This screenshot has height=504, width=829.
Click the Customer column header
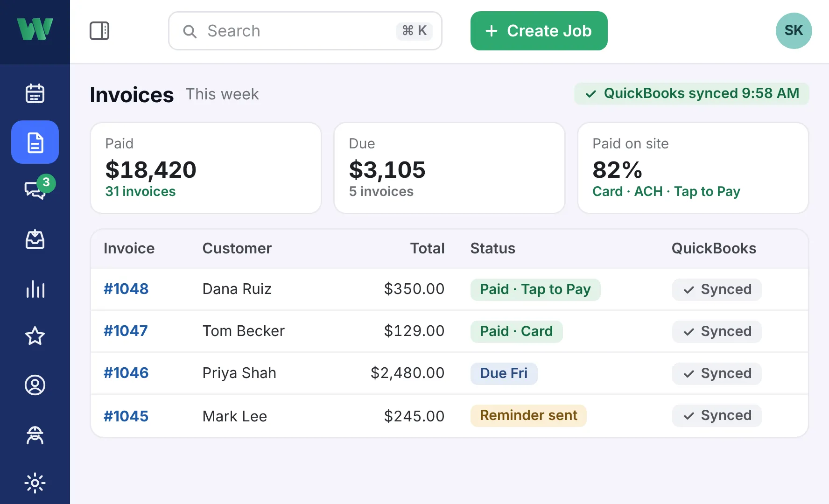[237, 248]
